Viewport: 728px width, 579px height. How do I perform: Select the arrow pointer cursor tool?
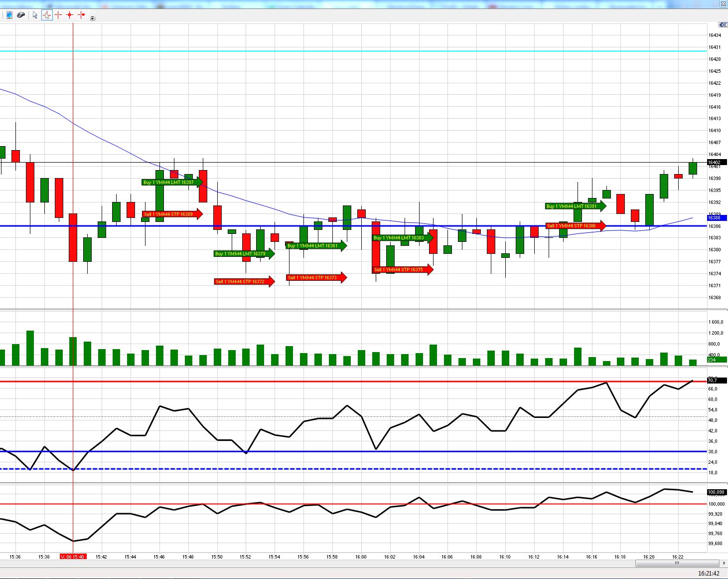click(35, 15)
